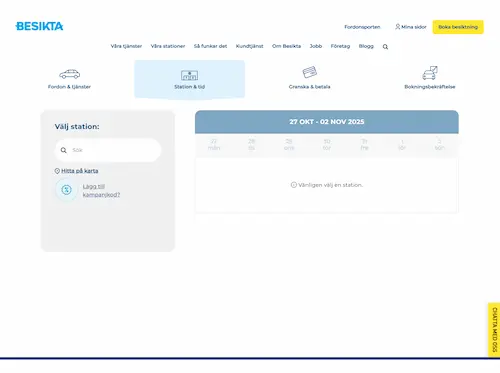Open Så funkar det menu

210,46
